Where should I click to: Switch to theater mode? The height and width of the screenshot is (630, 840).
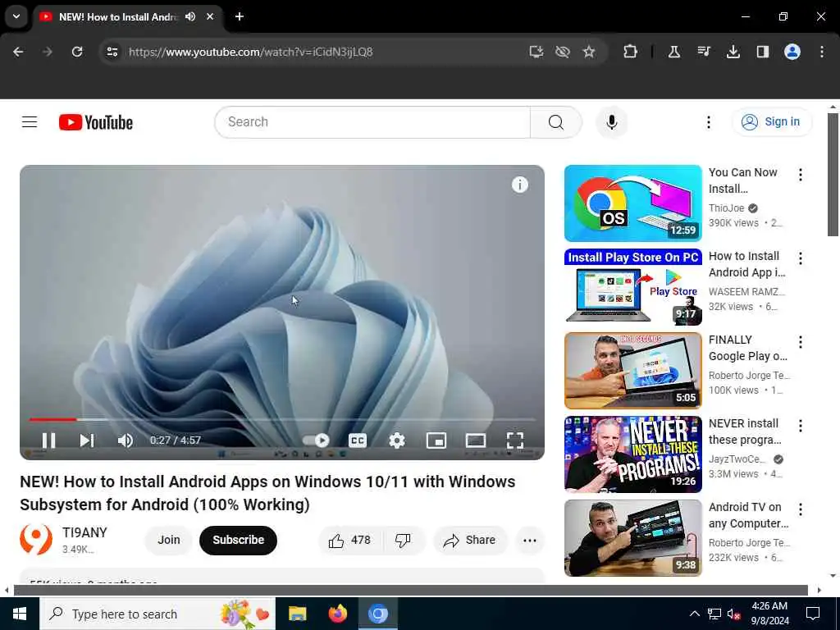[x=475, y=441]
